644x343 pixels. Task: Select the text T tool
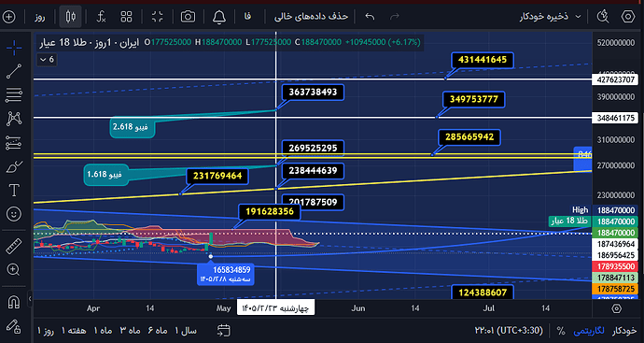tap(14, 191)
